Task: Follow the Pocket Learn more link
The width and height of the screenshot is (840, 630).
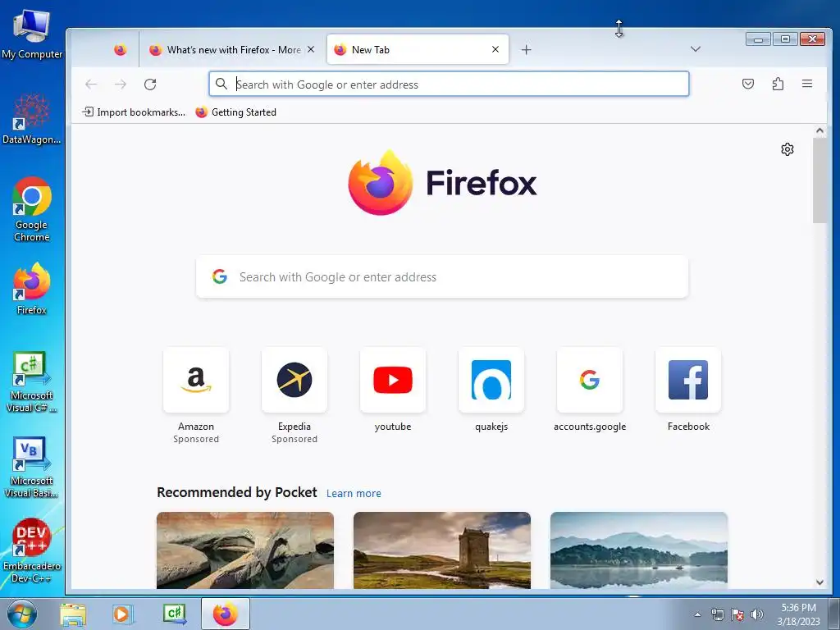Action: 354,493
